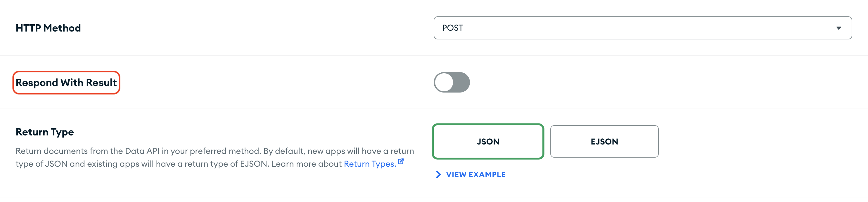Click the POST value in the method field

pyautogui.click(x=452, y=28)
